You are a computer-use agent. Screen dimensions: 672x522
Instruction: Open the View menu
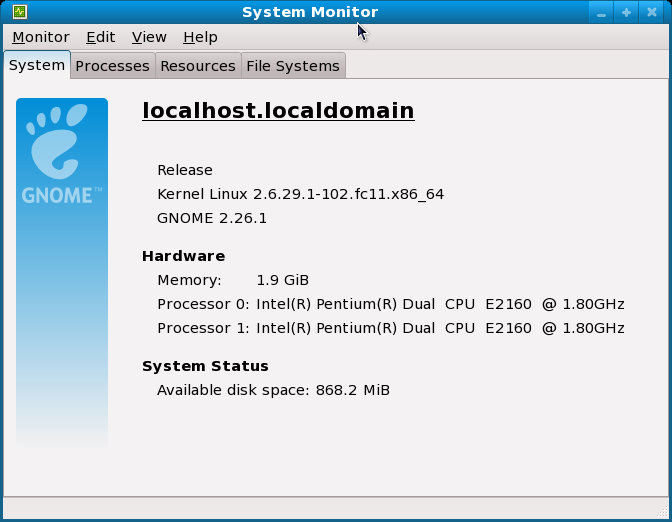coord(149,37)
